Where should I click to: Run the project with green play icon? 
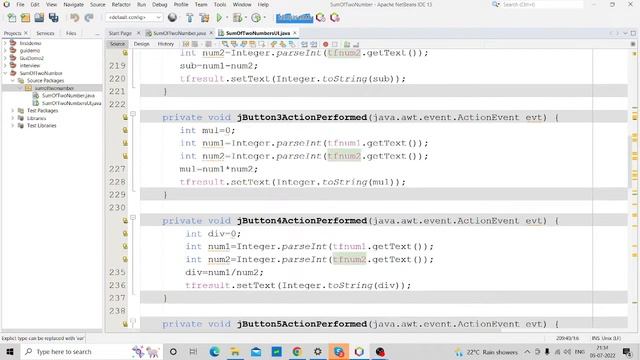pos(219,18)
